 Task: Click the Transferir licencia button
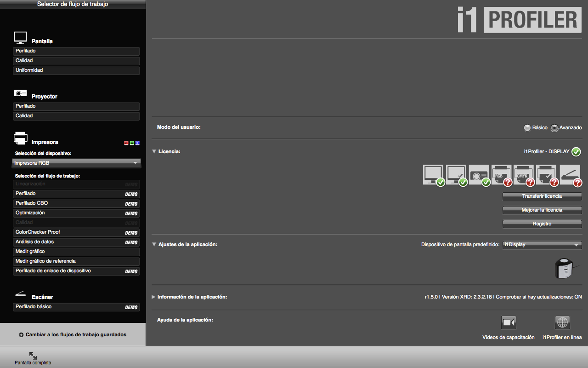pos(542,196)
